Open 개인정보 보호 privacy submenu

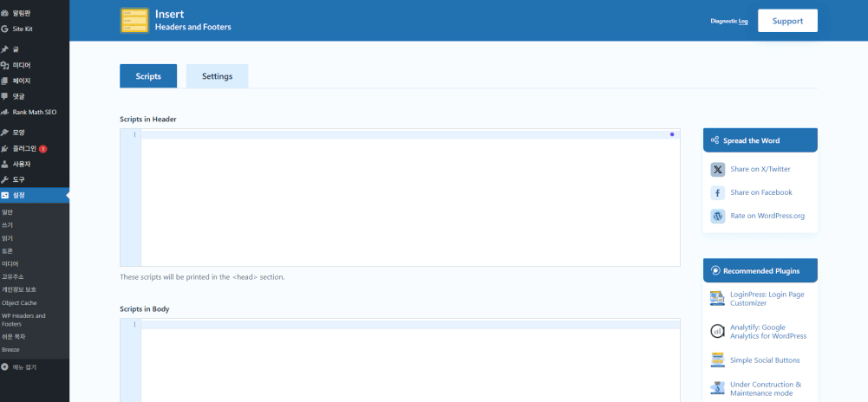19,289
